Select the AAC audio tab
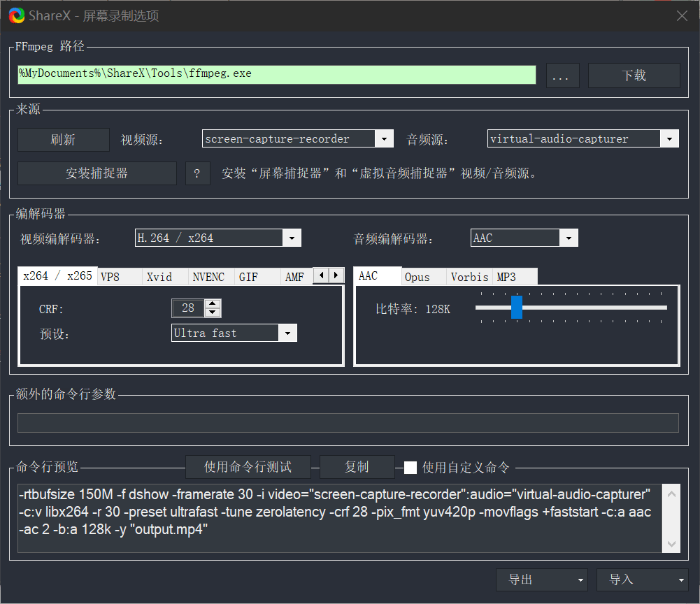Screen dimensions: 700x604 coord(377,276)
